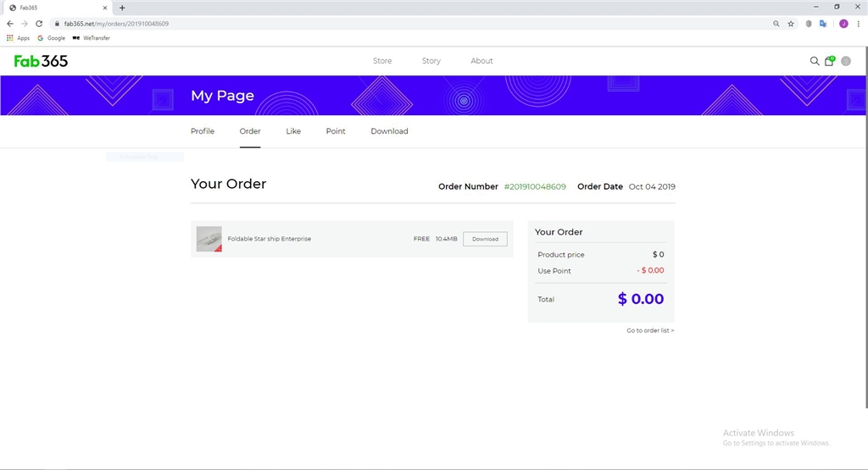Open Chrome's three-dot menu
The width and height of the screenshot is (868, 470).
tap(858, 24)
